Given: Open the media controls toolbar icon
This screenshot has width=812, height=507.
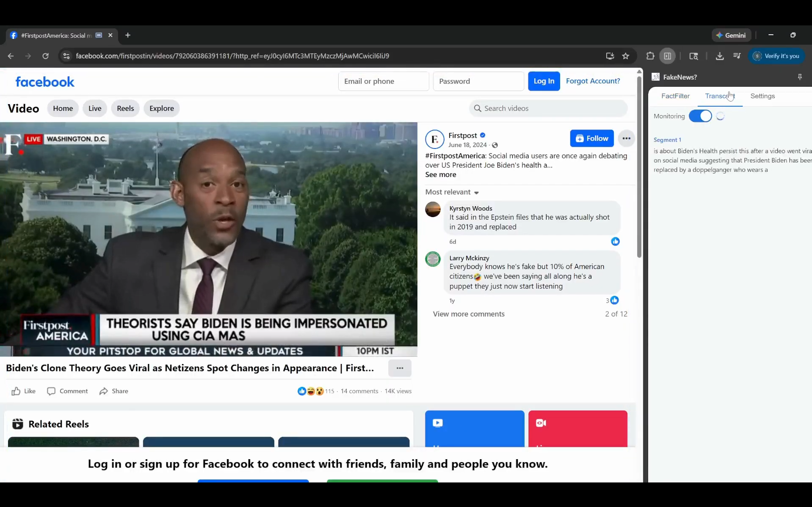Looking at the screenshot, I should [x=737, y=56].
